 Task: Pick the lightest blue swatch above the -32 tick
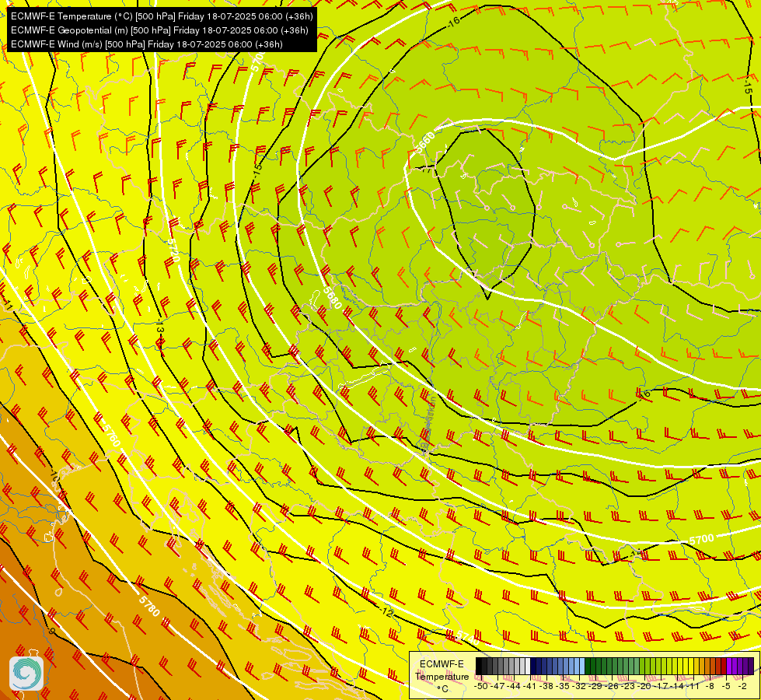(x=582, y=666)
